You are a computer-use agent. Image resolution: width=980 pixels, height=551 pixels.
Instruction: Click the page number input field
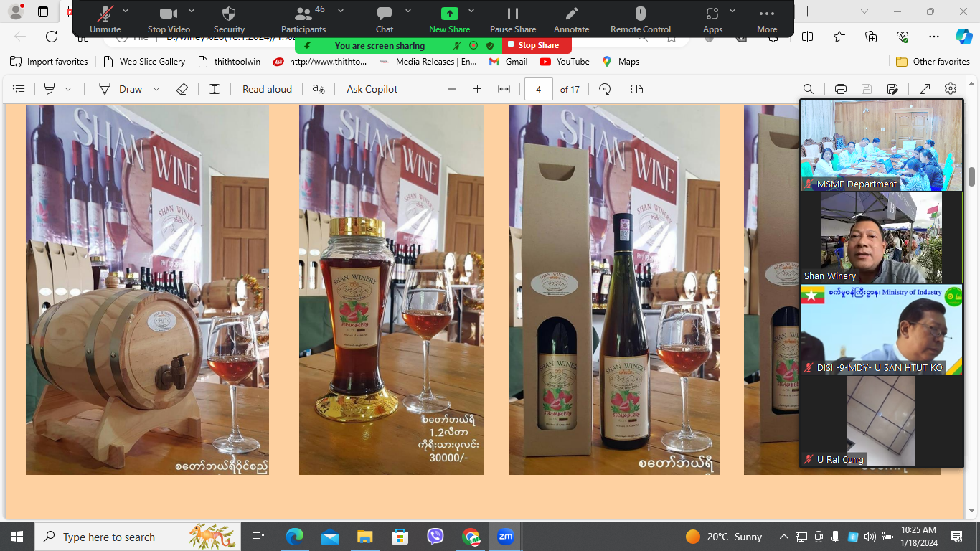[539, 89]
